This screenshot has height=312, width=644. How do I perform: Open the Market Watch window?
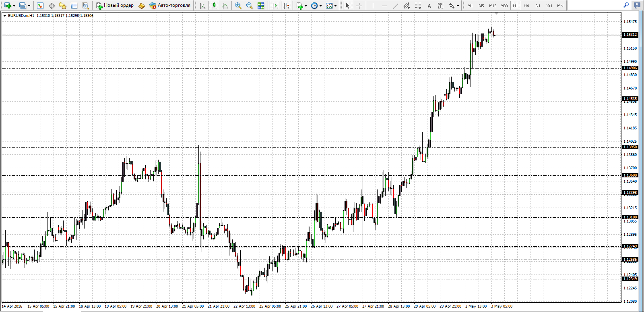40,6
